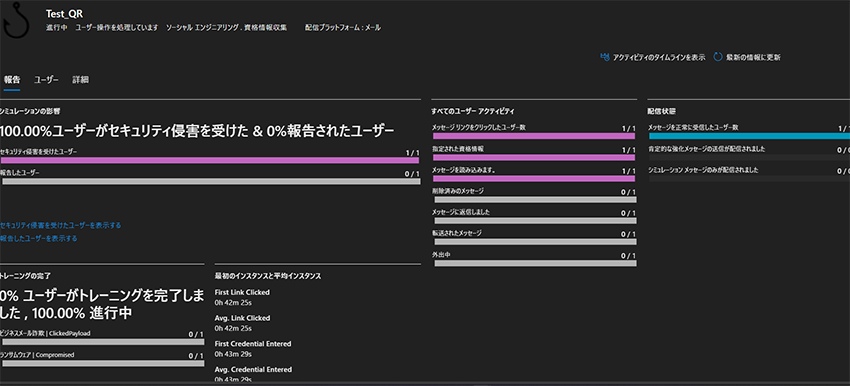The width and height of the screenshot is (850, 386).
Task: Click シミュレーション メッセージのみが配信されました label
Action: pos(703,170)
